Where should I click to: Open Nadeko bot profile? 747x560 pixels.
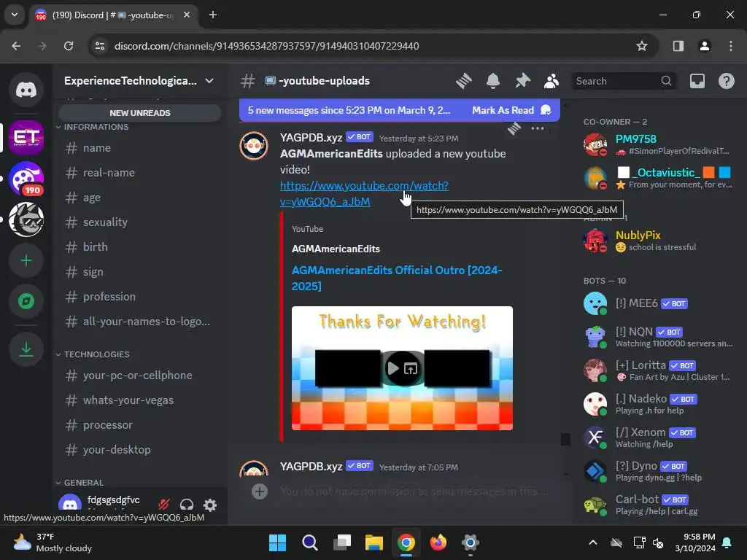pos(657,404)
